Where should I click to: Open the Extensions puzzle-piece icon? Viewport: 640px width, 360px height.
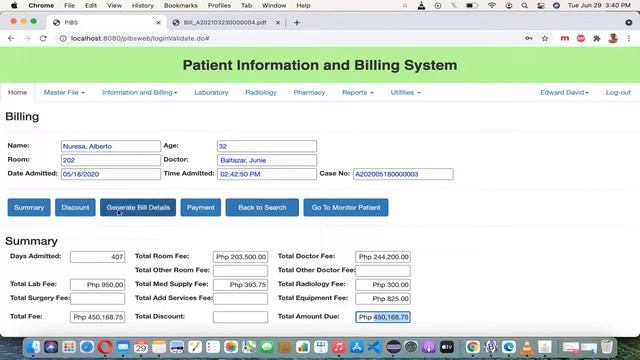(x=597, y=38)
